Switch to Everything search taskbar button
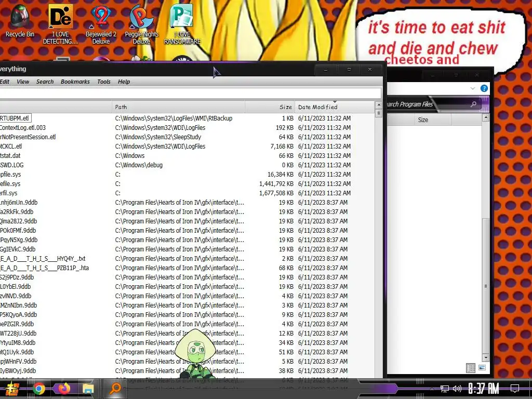 pyautogui.click(x=115, y=389)
